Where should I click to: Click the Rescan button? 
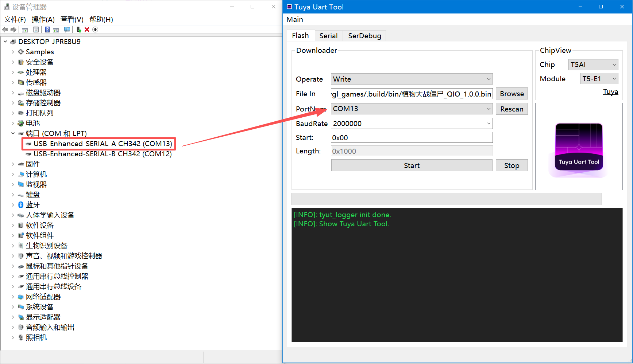tap(512, 109)
